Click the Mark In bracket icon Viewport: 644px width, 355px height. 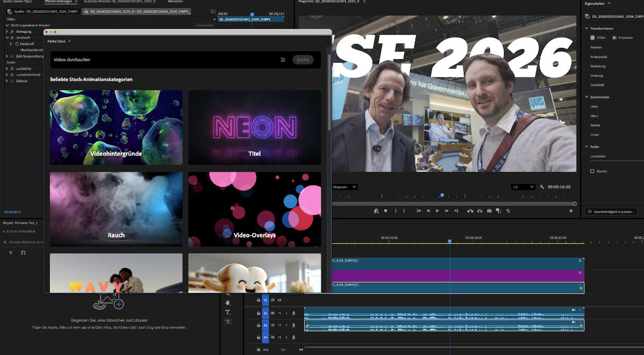click(396, 211)
